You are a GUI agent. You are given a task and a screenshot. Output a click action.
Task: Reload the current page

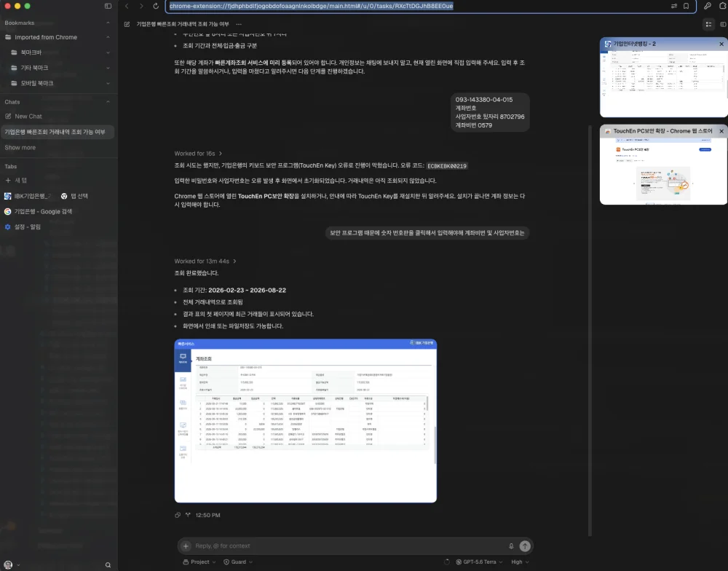coord(156,6)
